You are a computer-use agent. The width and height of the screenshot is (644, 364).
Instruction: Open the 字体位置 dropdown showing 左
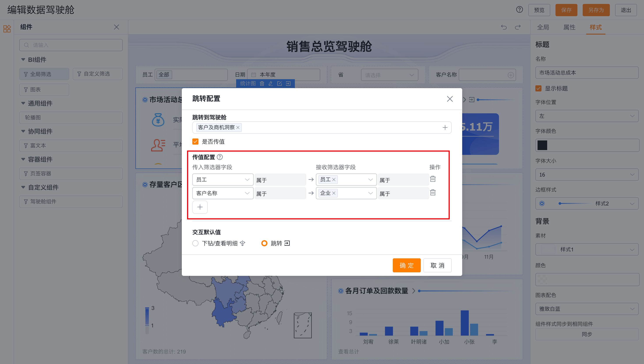[587, 116]
